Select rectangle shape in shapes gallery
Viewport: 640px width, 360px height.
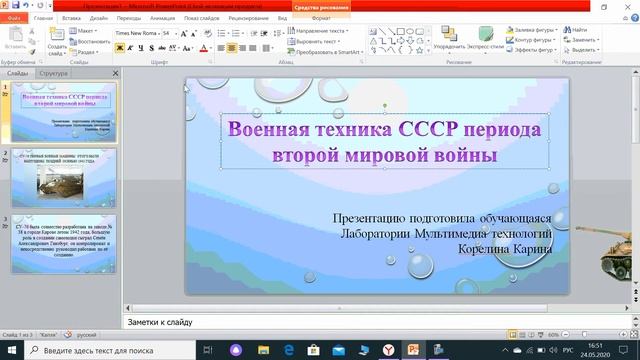click(x=401, y=31)
